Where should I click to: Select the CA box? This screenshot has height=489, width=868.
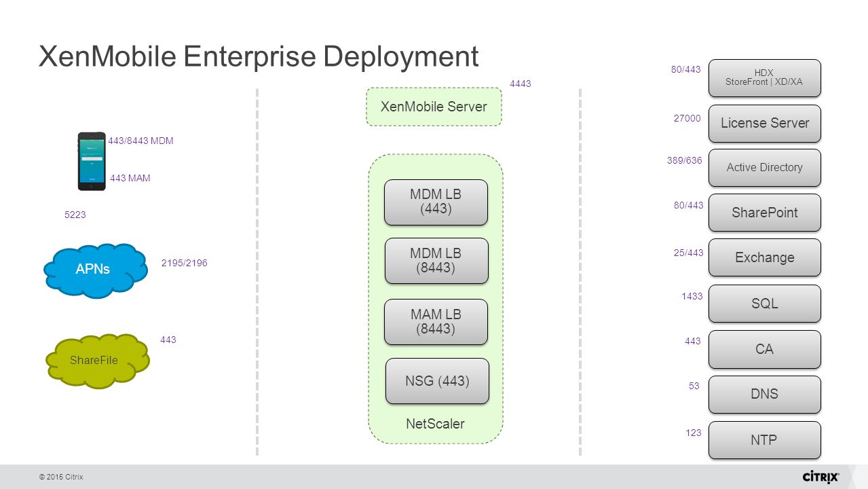[x=765, y=349]
